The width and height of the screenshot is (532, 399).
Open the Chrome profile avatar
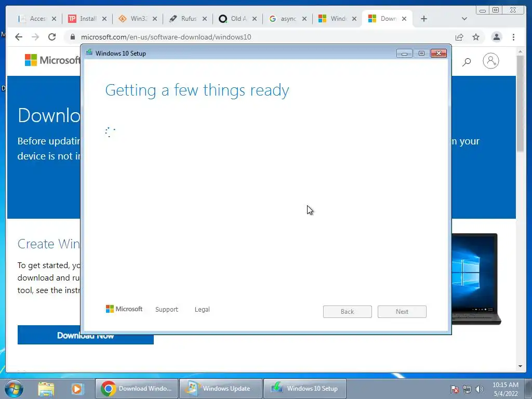[496, 37]
